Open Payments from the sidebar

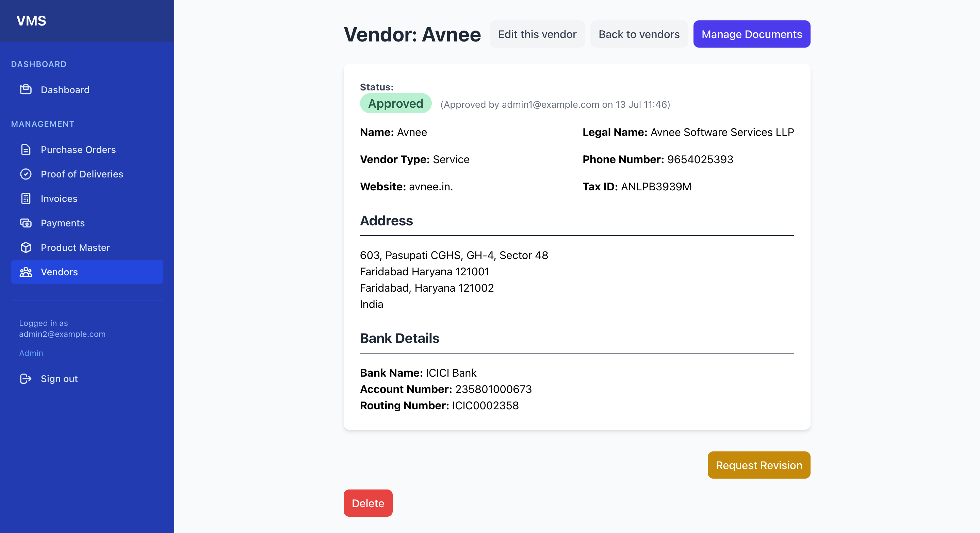pyautogui.click(x=63, y=223)
